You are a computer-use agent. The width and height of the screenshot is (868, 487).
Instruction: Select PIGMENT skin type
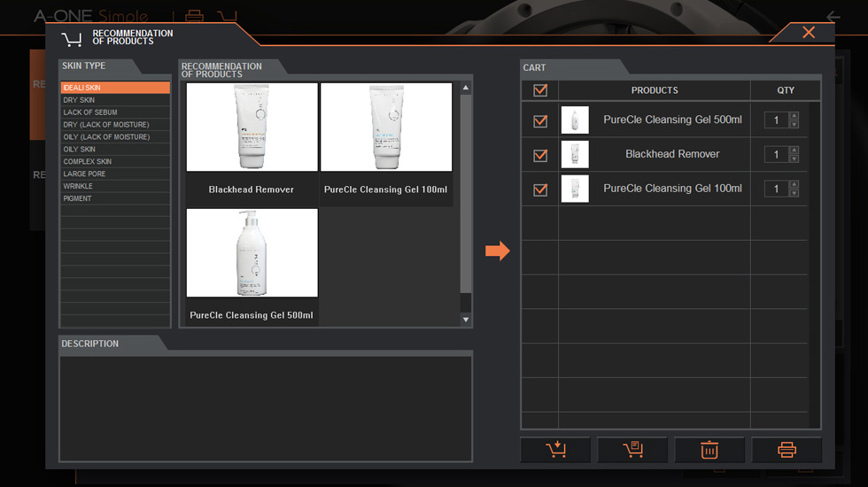[x=115, y=198]
